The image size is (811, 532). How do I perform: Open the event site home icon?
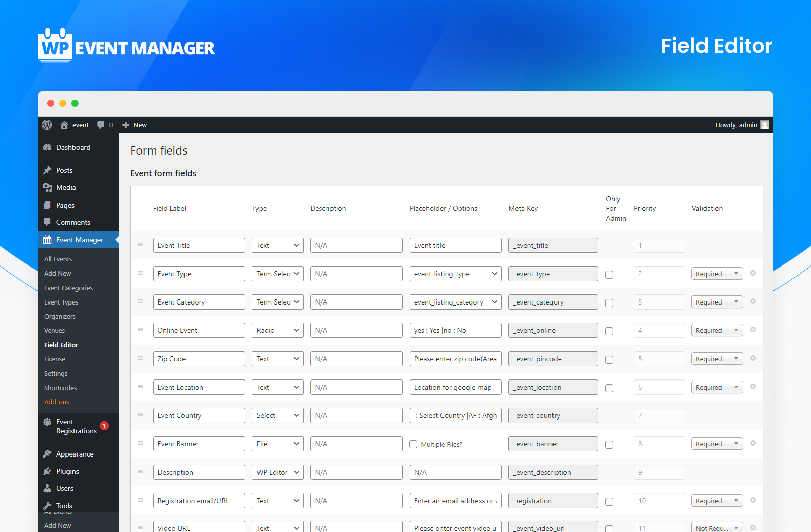64,125
